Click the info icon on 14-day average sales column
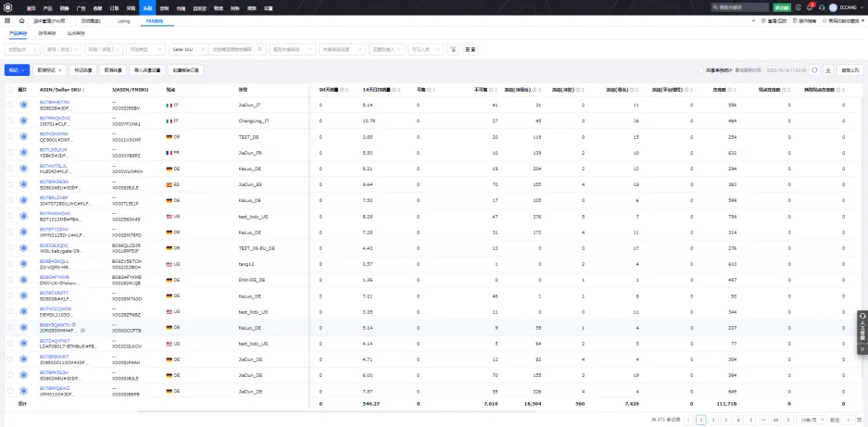This screenshot has height=427, width=868. pos(394,89)
